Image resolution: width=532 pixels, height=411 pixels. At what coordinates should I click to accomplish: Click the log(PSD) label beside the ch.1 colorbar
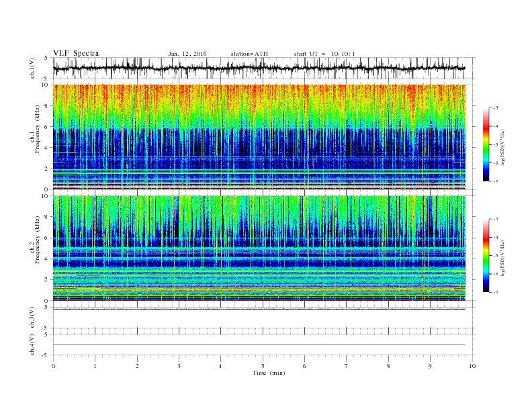(502, 147)
